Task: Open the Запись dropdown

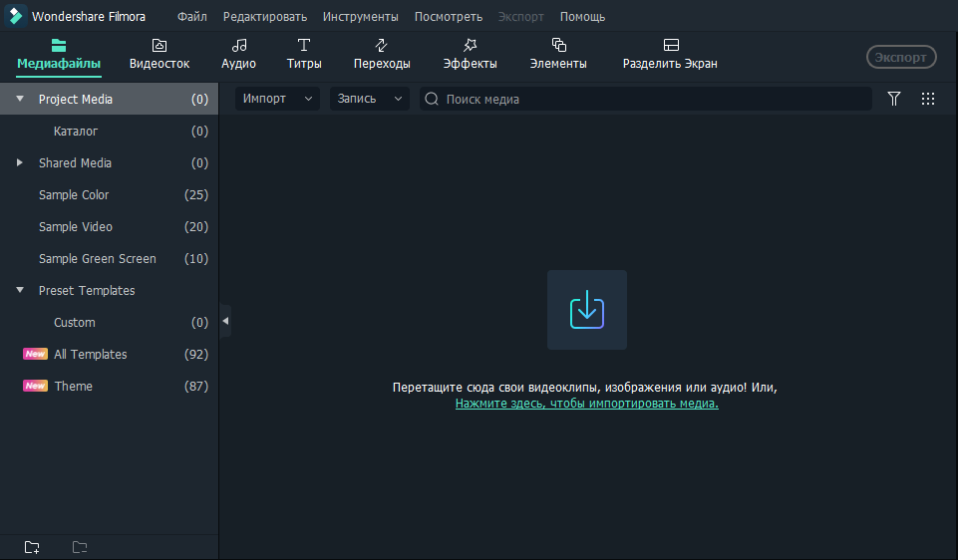Action: coord(370,99)
